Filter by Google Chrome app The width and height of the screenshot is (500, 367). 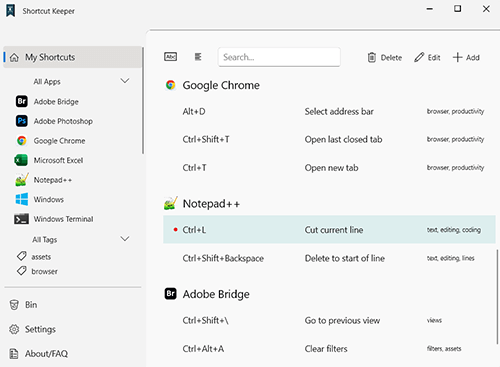click(59, 141)
